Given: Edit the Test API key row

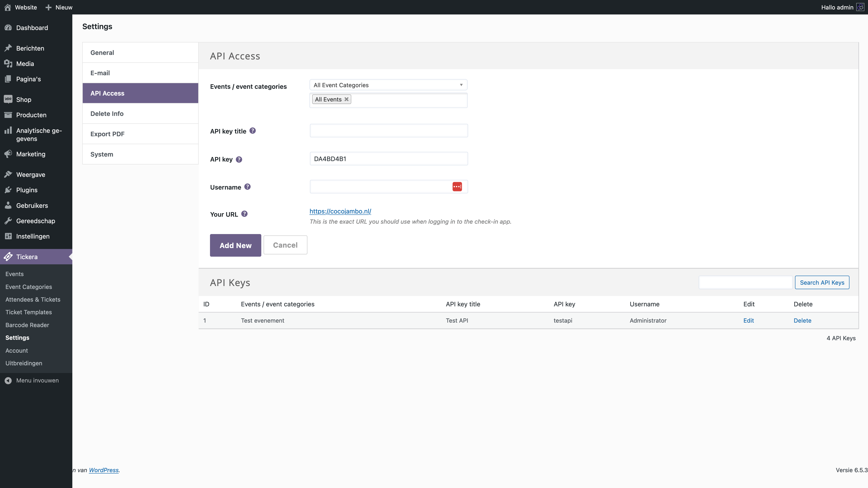Looking at the screenshot, I should point(748,321).
